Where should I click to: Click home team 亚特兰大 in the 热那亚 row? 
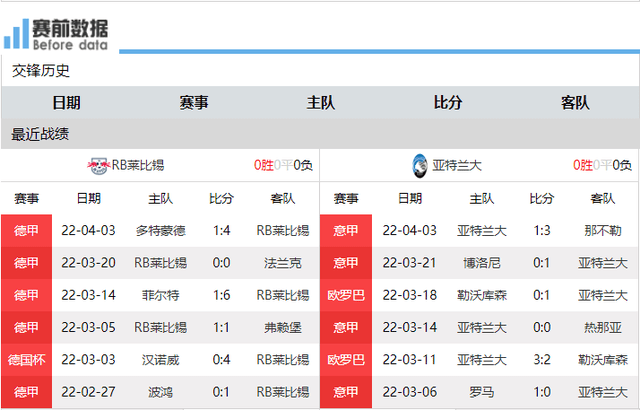click(482, 328)
